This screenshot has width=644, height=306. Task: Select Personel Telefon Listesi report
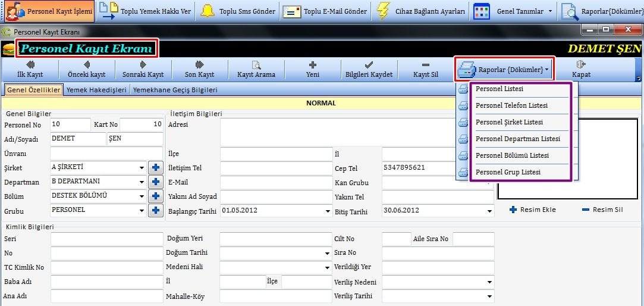[511, 105]
